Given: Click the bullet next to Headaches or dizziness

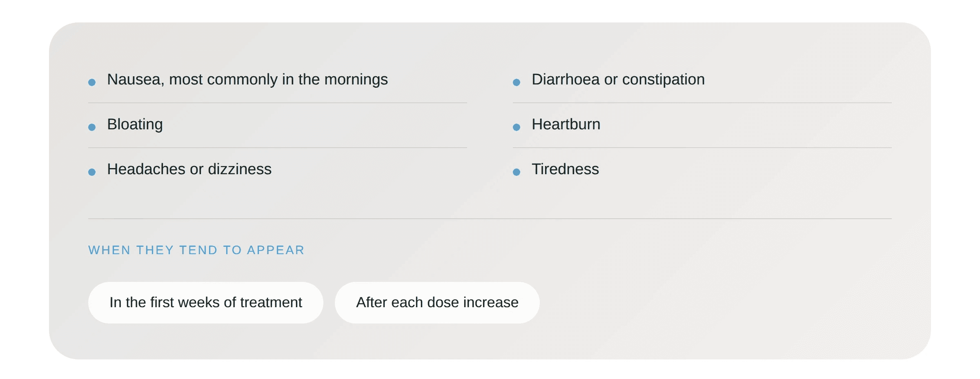Looking at the screenshot, I should pyautogui.click(x=92, y=172).
